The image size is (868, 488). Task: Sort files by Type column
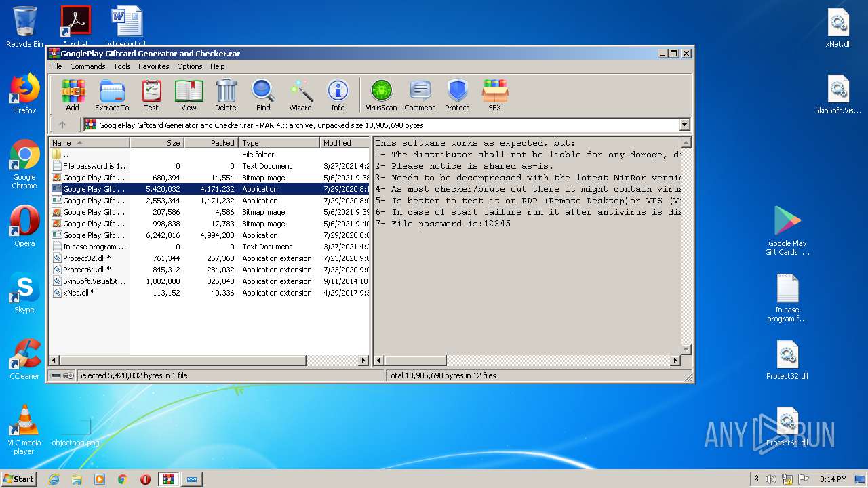coord(279,143)
